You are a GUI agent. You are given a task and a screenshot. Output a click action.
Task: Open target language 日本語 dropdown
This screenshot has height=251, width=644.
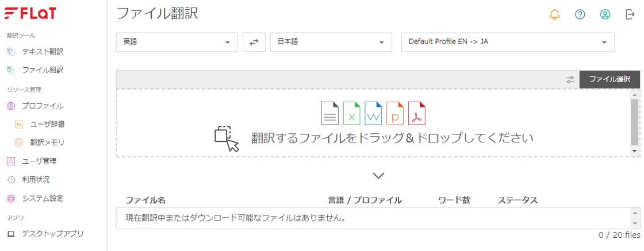pos(331,43)
